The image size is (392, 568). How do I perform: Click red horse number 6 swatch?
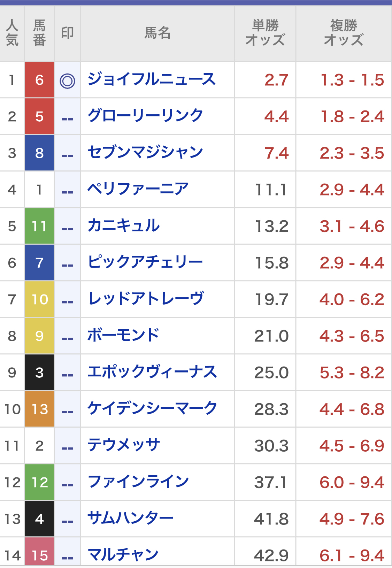[x=39, y=80]
